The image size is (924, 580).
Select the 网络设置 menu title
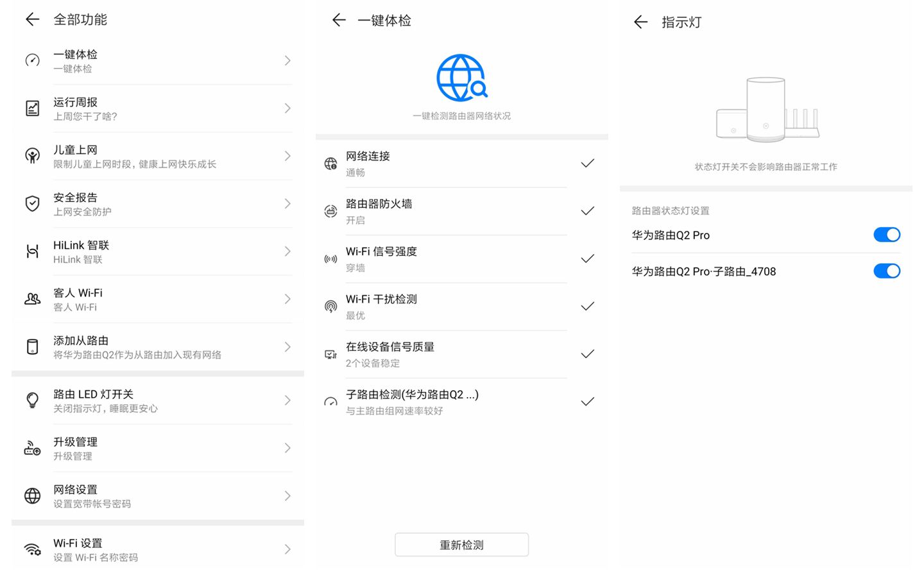tap(75, 490)
